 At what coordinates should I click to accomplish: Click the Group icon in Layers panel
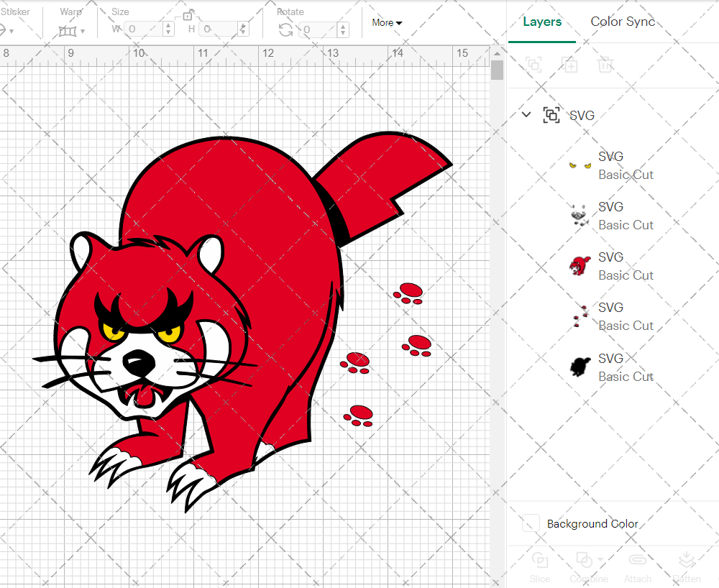(533, 65)
